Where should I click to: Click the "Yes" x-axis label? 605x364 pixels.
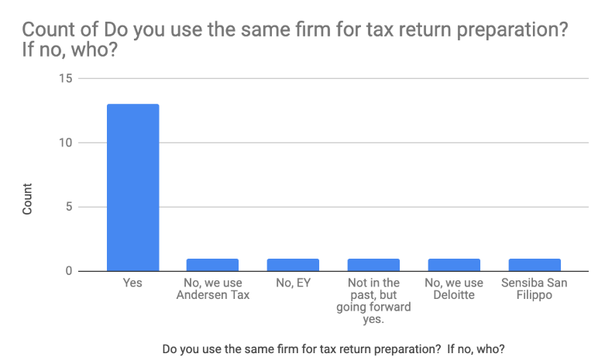click(132, 283)
